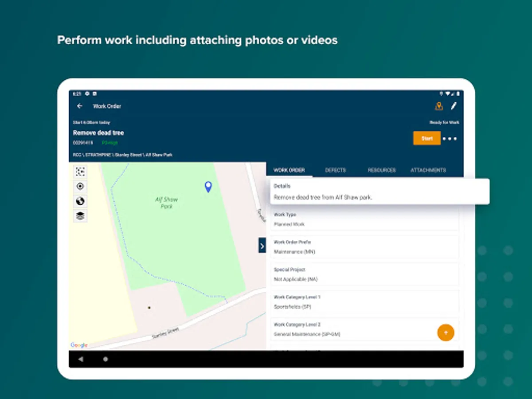This screenshot has height=399, width=532.
Task: Tap the orange plus floating button
Action: (x=446, y=332)
